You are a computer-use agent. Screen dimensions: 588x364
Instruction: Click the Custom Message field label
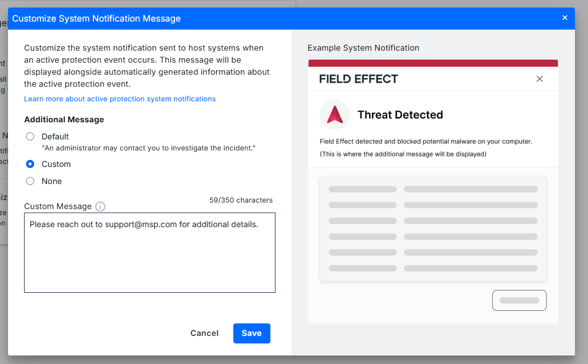click(58, 207)
